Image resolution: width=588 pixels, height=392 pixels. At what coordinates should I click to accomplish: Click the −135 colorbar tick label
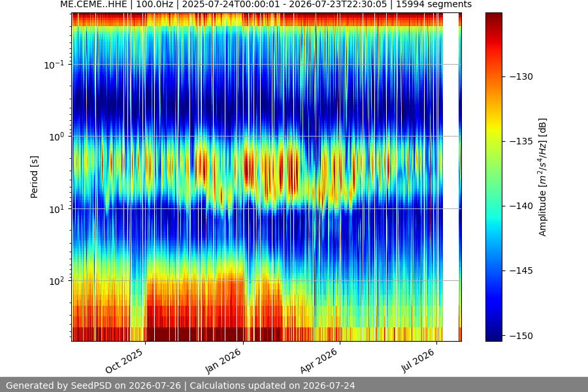click(521, 141)
